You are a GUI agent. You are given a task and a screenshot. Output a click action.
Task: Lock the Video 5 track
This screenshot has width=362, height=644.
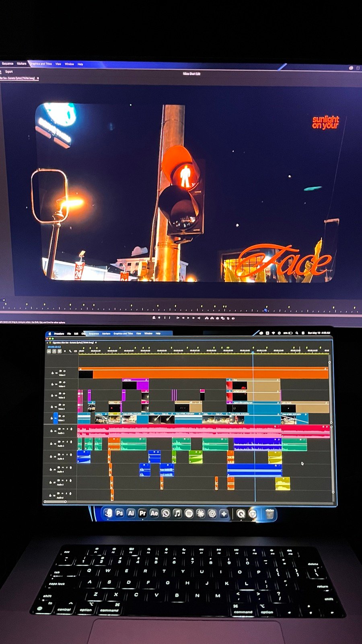[x=52, y=373]
